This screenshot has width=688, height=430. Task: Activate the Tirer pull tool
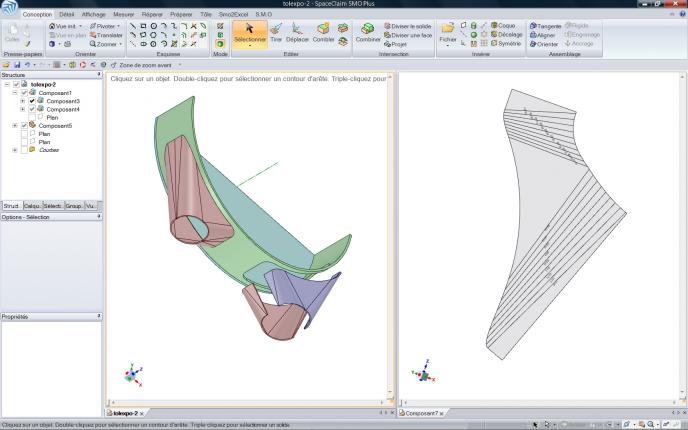[276, 34]
